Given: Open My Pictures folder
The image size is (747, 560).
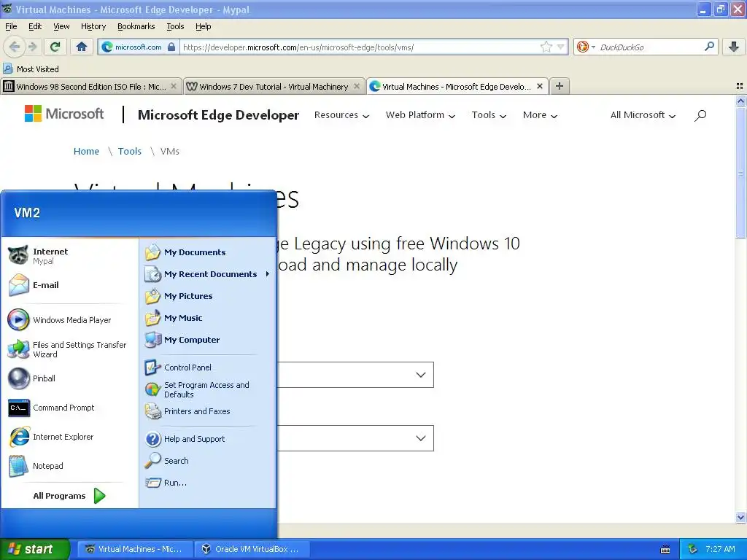Looking at the screenshot, I should [208, 296].
